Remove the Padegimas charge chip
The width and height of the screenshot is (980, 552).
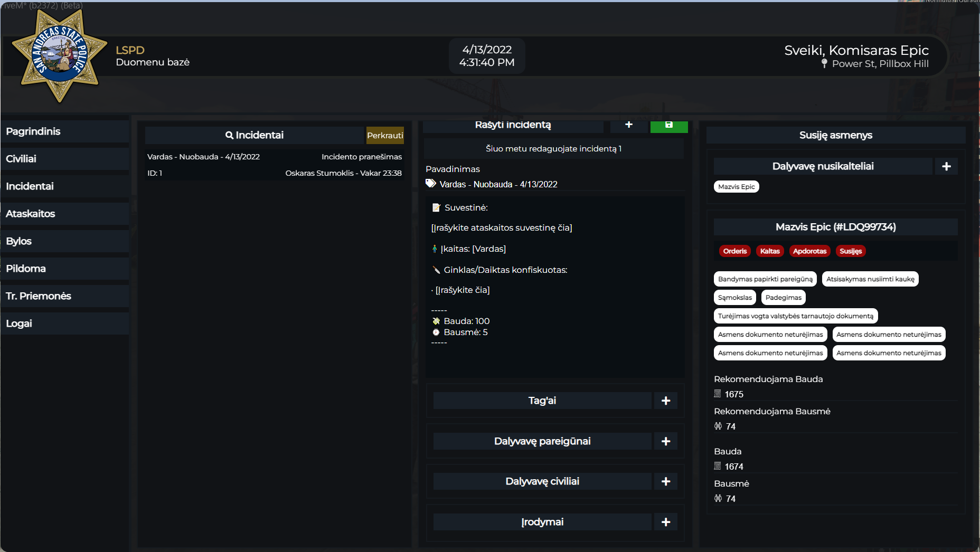pyautogui.click(x=783, y=298)
